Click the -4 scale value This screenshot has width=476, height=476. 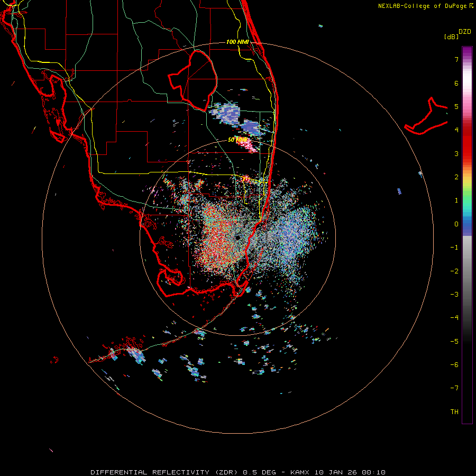[454, 318]
